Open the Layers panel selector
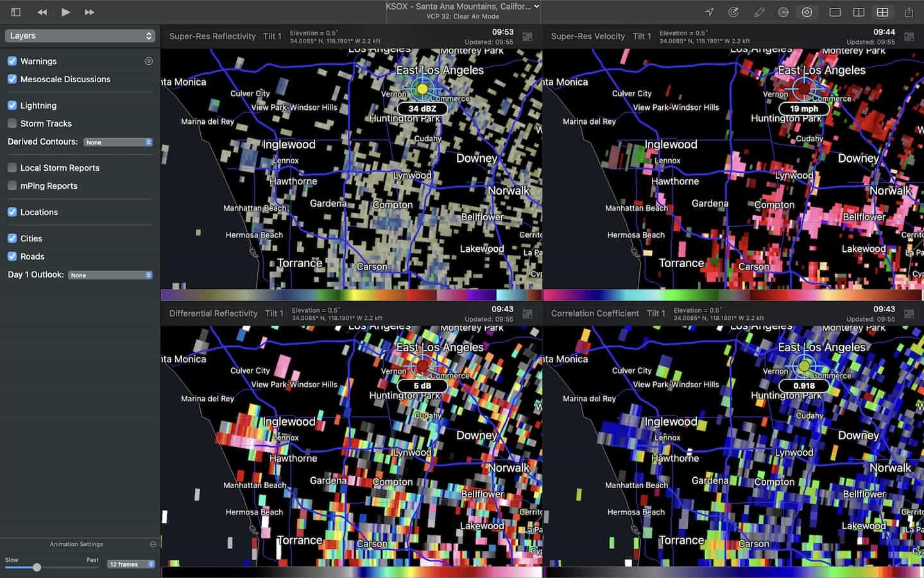This screenshot has height=578, width=924. tap(80, 36)
